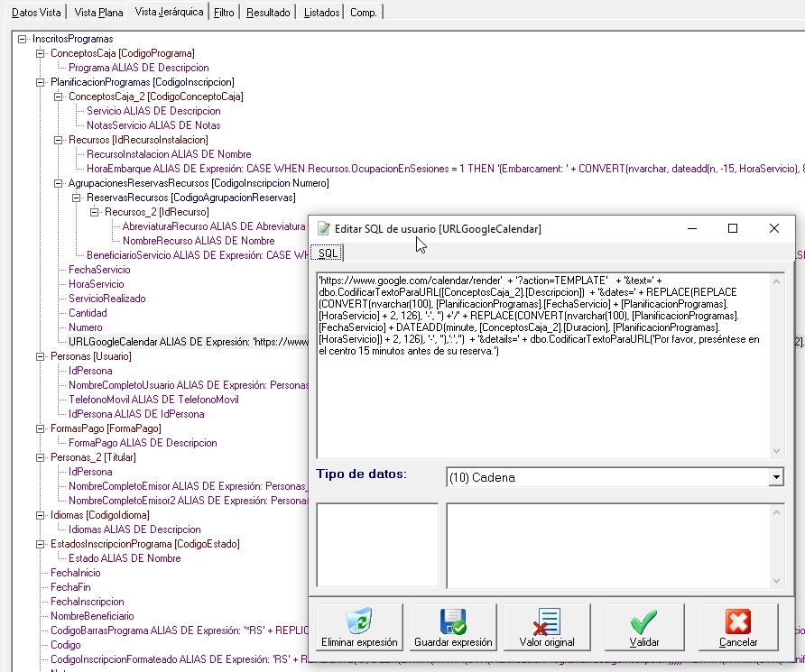Collapse the EstadosInscripcionPrograma node
This screenshot has width=805, height=672.
(40, 544)
